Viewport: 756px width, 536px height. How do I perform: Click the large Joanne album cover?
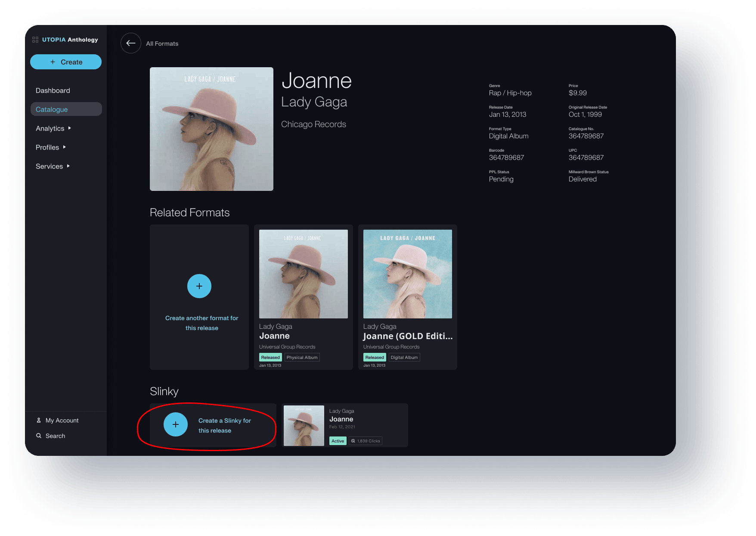211,129
